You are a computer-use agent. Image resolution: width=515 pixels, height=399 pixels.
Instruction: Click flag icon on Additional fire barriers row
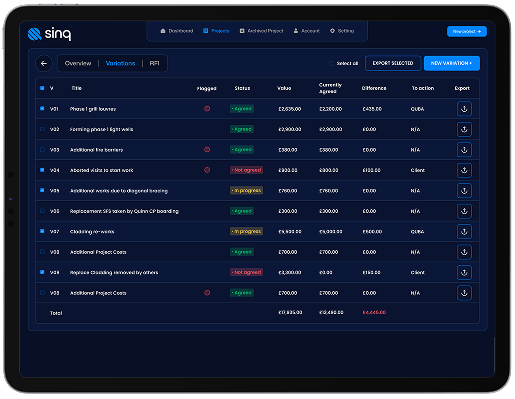point(207,150)
